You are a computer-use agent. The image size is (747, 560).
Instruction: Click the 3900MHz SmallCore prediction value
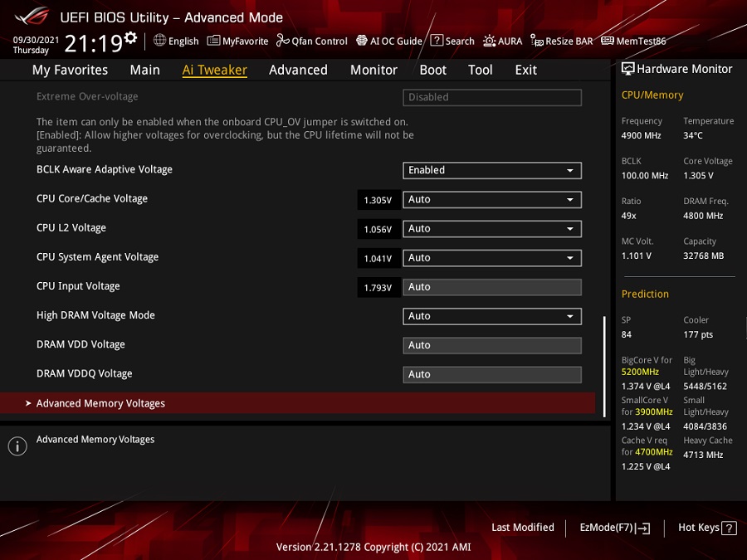click(x=653, y=411)
